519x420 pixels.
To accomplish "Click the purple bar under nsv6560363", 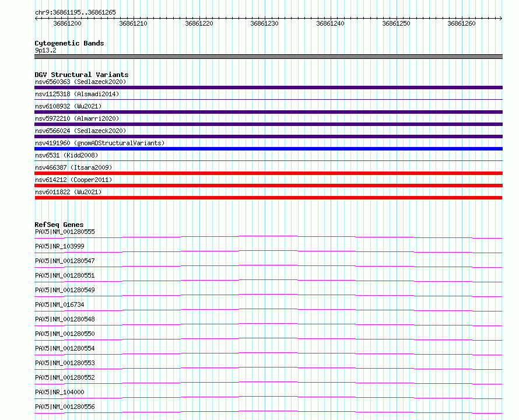I will [268, 87].
